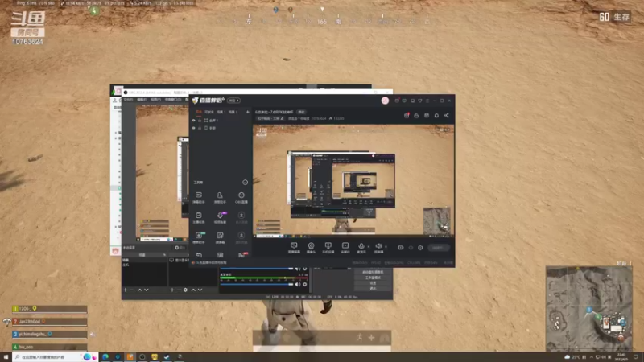This screenshot has width=644, height=362.
Task: Click the OBS start virtual camera button
Action: click(373, 272)
